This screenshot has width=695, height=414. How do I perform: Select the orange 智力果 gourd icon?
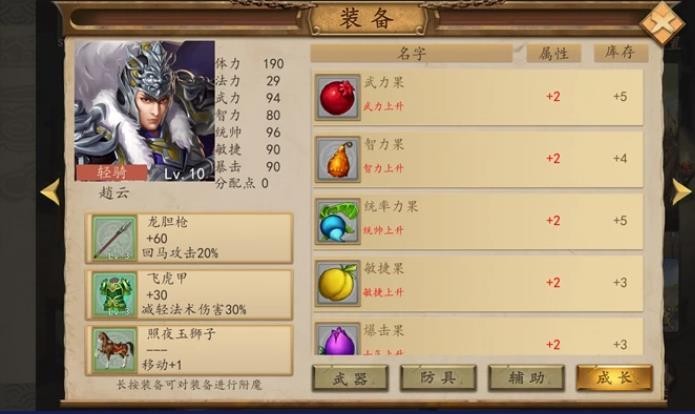click(337, 160)
